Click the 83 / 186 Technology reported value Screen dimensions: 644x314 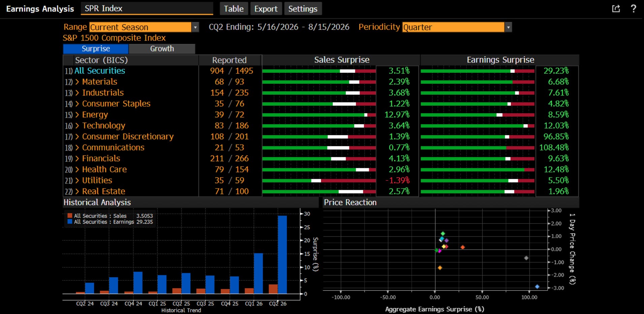[231, 126]
